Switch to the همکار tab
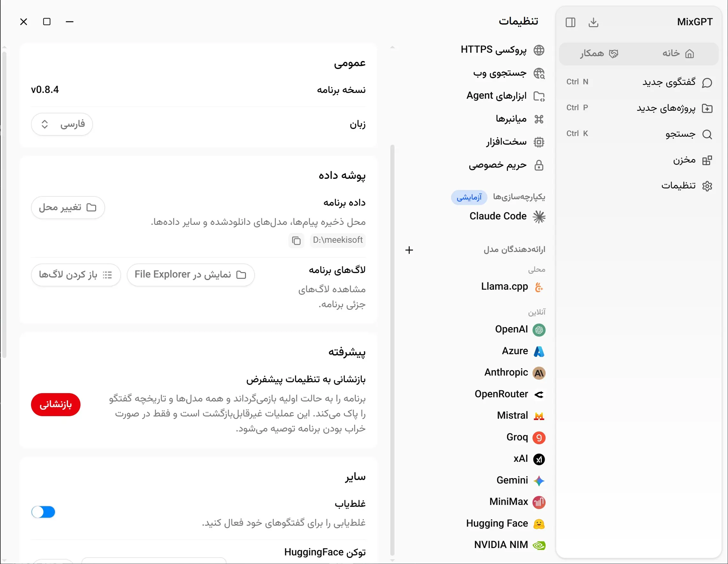This screenshot has height=564, width=728. [599, 53]
